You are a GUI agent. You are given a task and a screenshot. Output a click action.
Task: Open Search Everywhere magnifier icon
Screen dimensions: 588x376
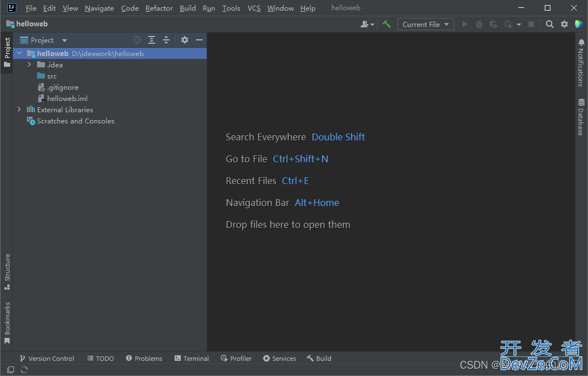point(549,24)
